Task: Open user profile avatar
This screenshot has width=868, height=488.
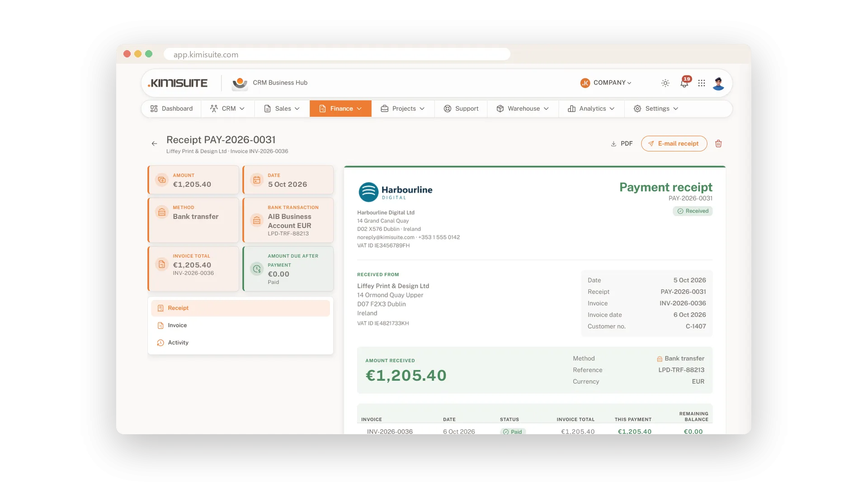Action: point(718,83)
